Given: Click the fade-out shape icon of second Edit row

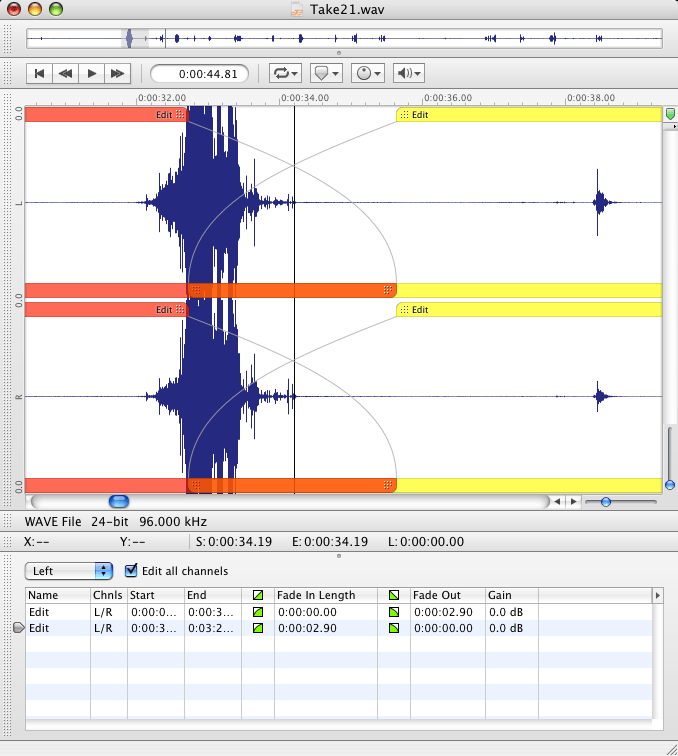Looking at the screenshot, I should 394,628.
